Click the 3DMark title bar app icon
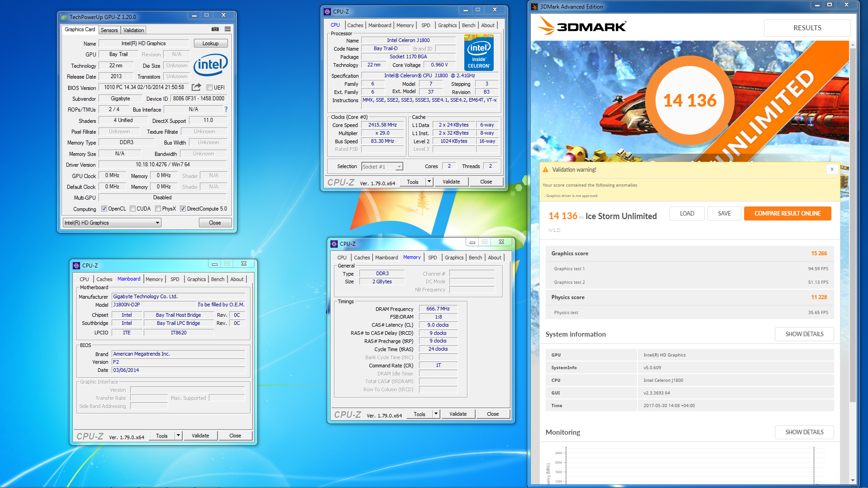This screenshot has height=488, width=868. point(534,6)
